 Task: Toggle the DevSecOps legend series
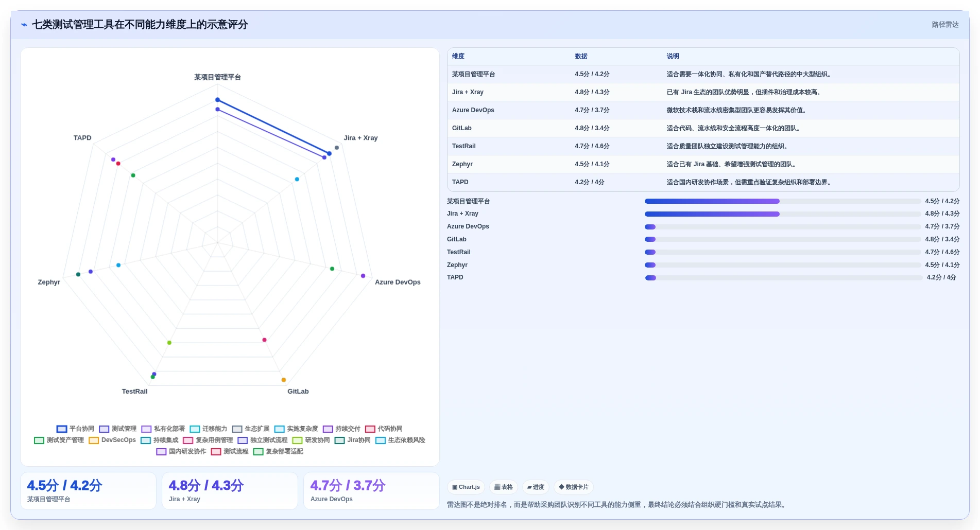coord(112,440)
